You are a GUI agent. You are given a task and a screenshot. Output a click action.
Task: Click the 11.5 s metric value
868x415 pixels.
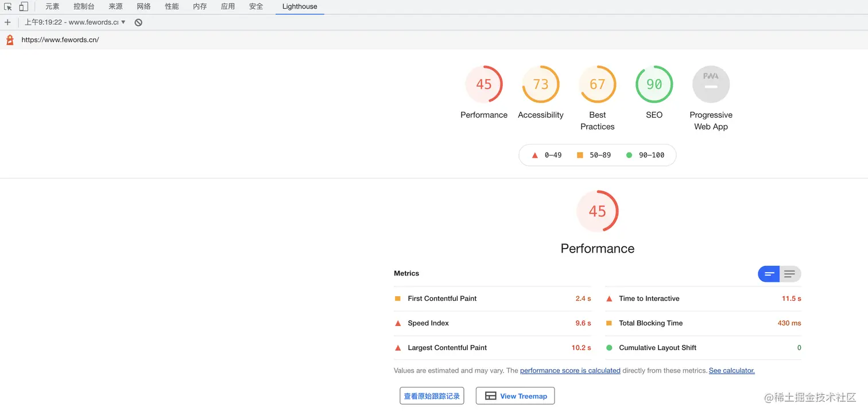coord(792,298)
